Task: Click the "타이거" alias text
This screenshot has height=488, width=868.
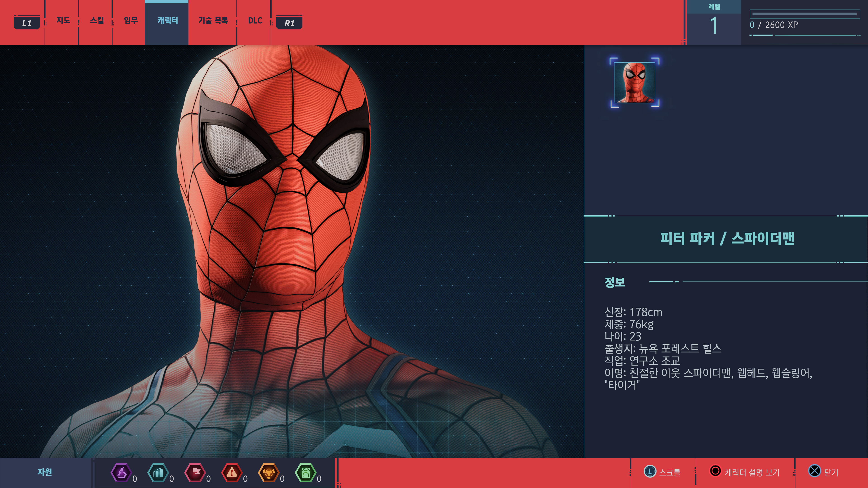Action: [622, 385]
